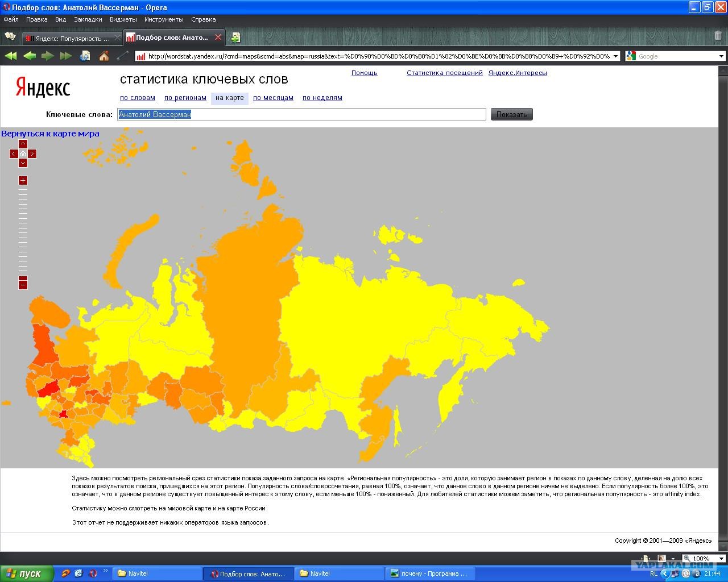Click the Показать button
Viewport: 728px width, 582px height.
(x=512, y=114)
